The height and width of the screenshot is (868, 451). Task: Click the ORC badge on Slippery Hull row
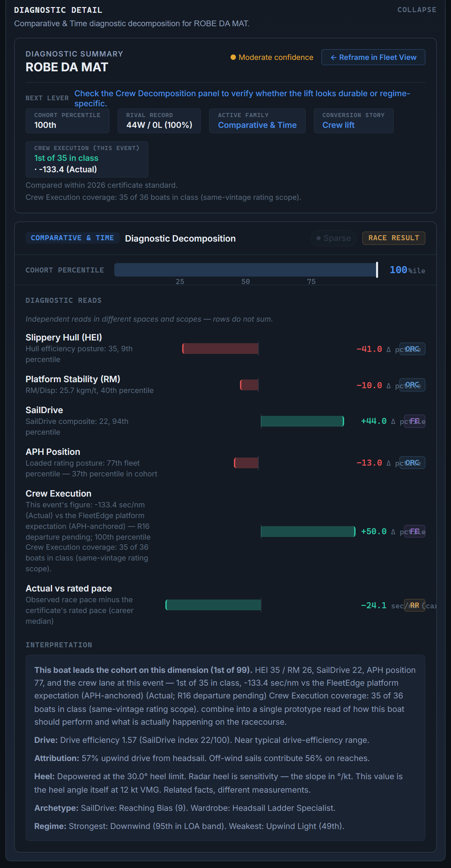(412, 349)
